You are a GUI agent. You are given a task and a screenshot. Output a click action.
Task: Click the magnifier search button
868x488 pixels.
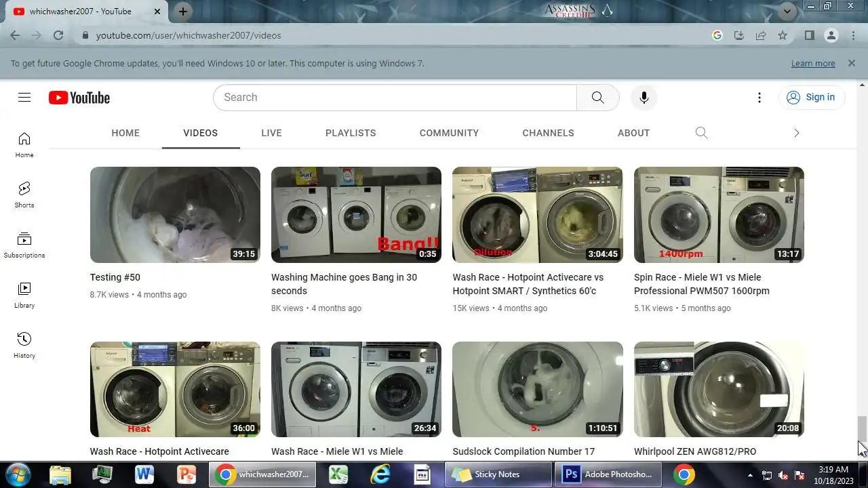(x=597, y=98)
